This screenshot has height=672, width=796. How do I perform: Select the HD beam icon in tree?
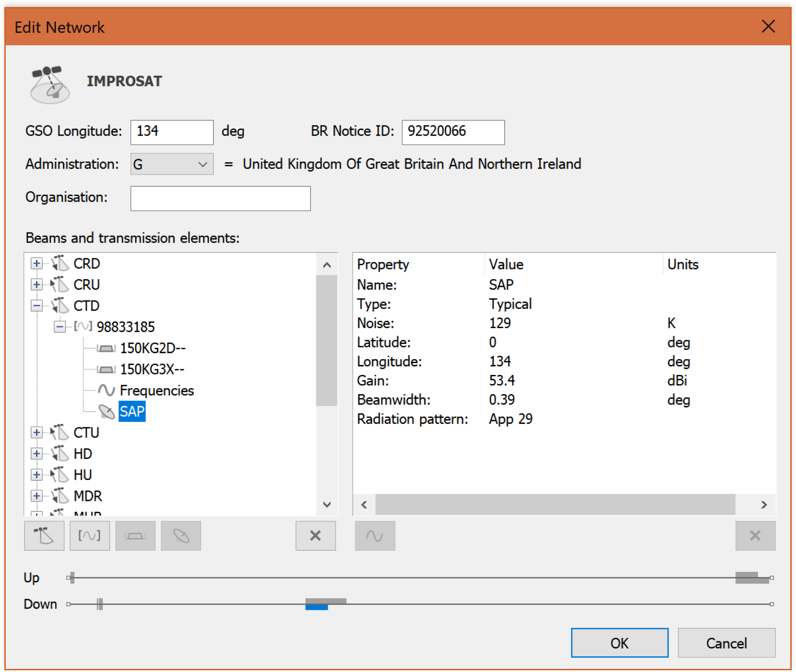pyautogui.click(x=60, y=453)
